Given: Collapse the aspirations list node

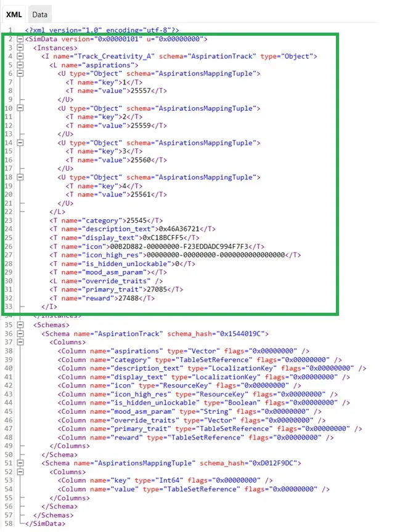Looking at the screenshot, I should (20, 65).
